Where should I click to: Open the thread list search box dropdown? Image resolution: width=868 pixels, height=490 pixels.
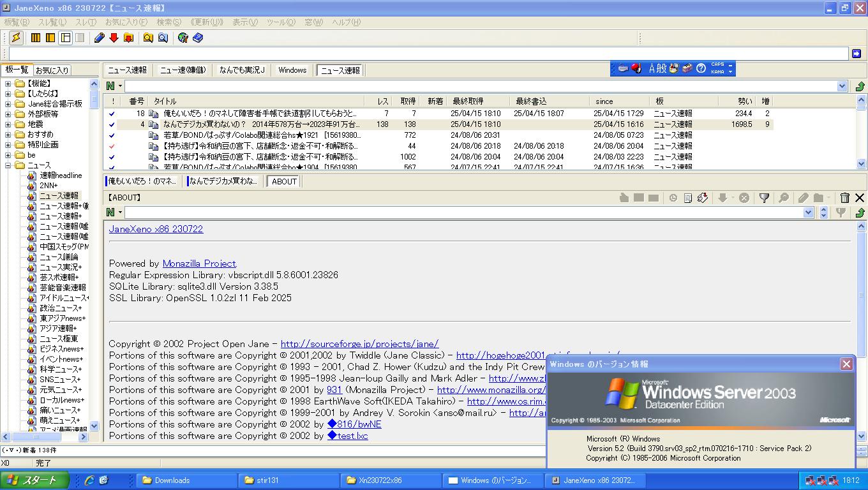click(842, 86)
